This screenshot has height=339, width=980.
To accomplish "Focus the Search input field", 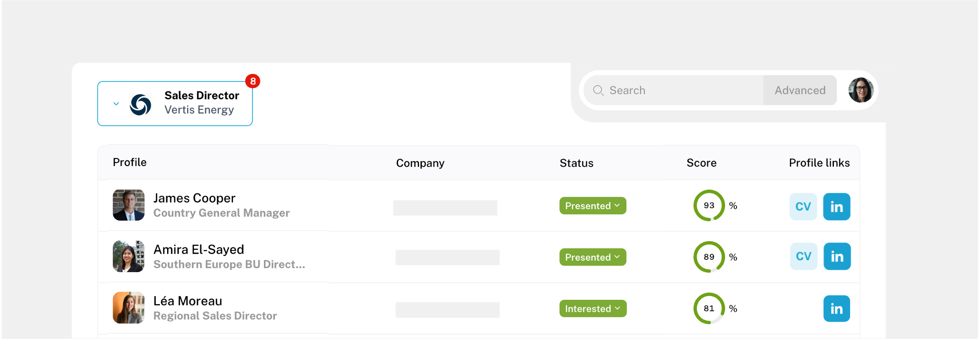I will click(673, 90).
